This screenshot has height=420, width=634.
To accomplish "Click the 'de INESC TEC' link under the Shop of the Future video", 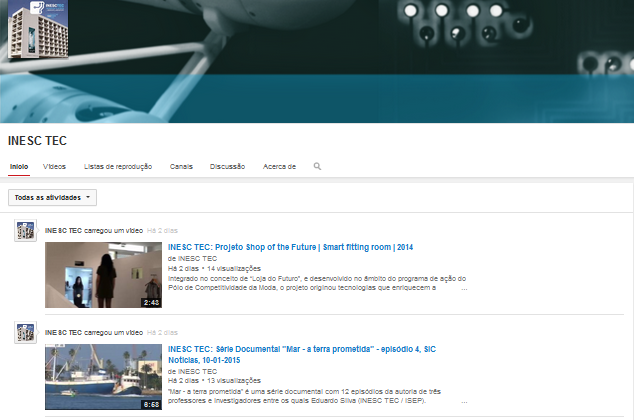I will click(x=192, y=259).
